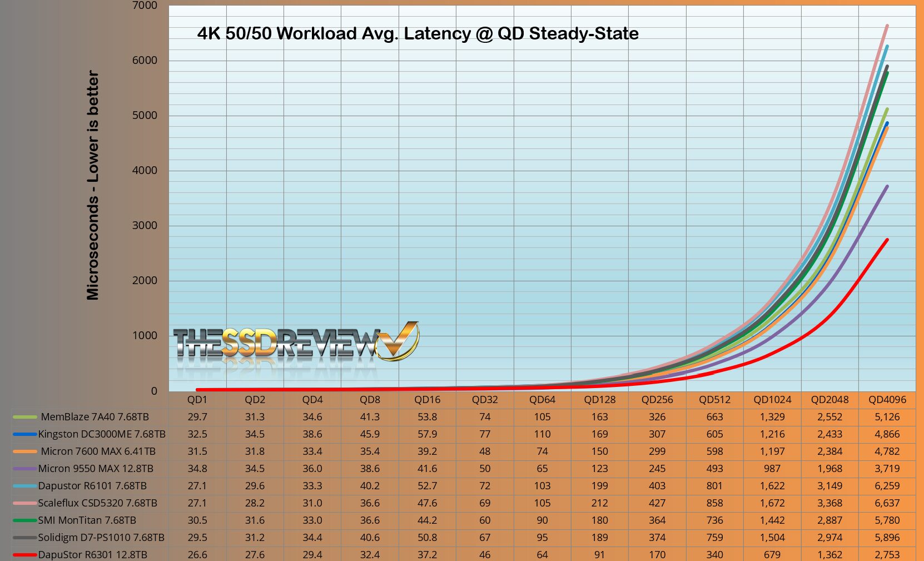Click DapuStor R6301 QD1 value 26.6
924x561 pixels.
point(197,554)
